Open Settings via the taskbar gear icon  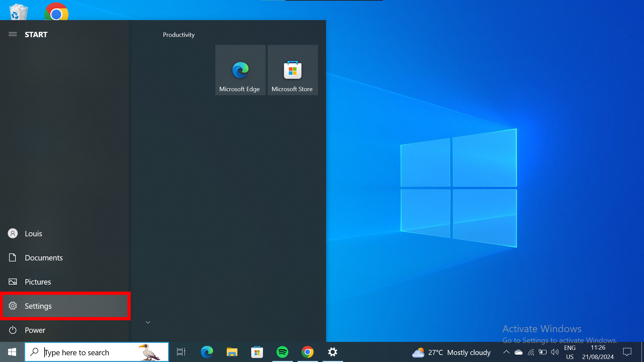click(332, 352)
